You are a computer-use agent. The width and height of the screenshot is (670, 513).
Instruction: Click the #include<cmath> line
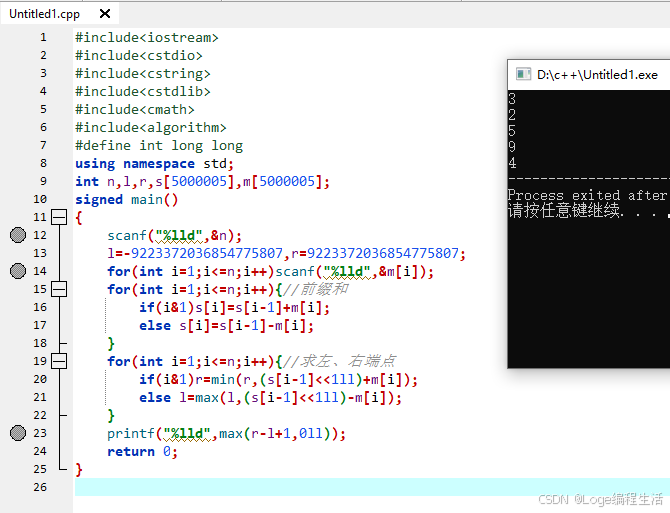click(x=135, y=109)
